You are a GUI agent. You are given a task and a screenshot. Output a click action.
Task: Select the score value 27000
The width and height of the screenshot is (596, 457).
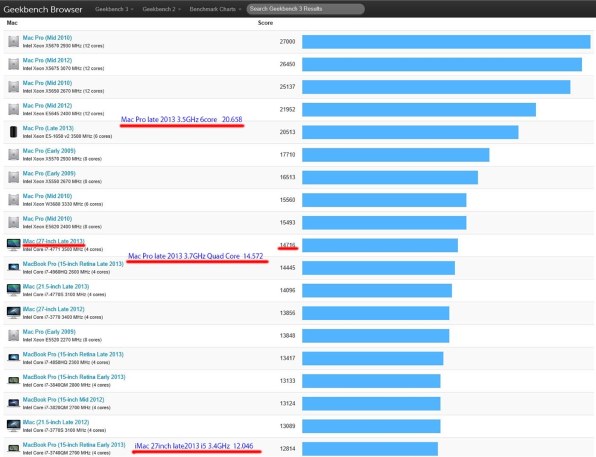click(287, 41)
